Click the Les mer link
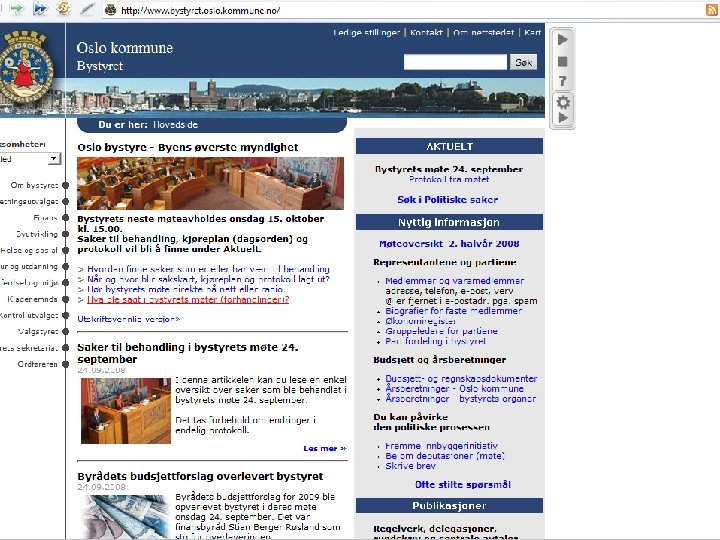This screenshot has height=540, width=720. [x=325, y=448]
